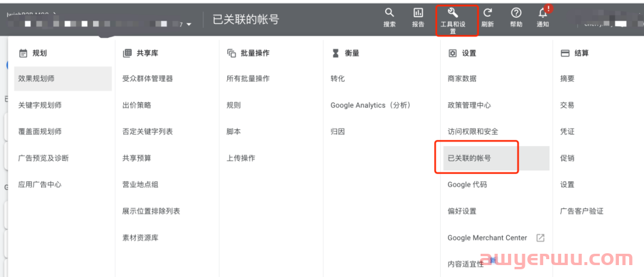Viewport: 644px width, 277px height.
Task: Click the Tools and Settings wrench icon
Action: pyautogui.click(x=452, y=13)
